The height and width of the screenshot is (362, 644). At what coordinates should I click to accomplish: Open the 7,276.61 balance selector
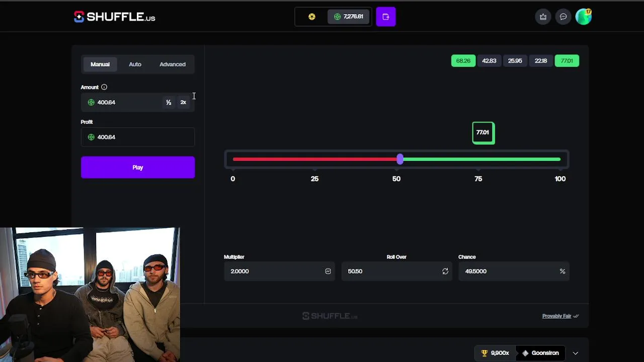[349, 17]
